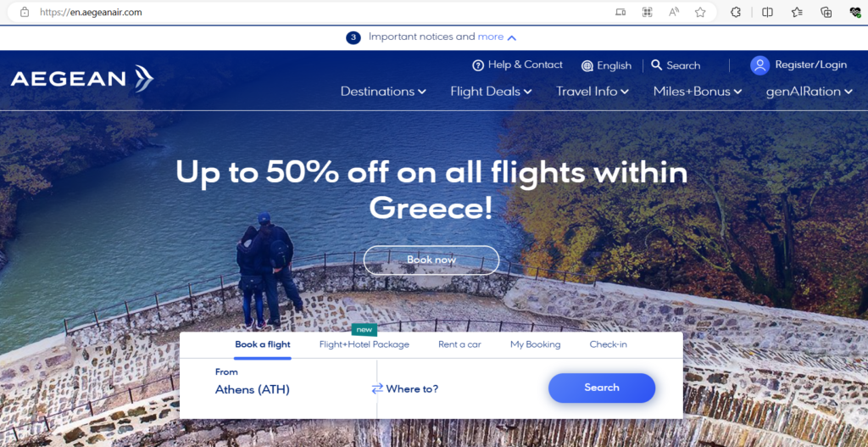The width and height of the screenshot is (868, 447).
Task: Open the browser split screen icon
Action: [767, 12]
